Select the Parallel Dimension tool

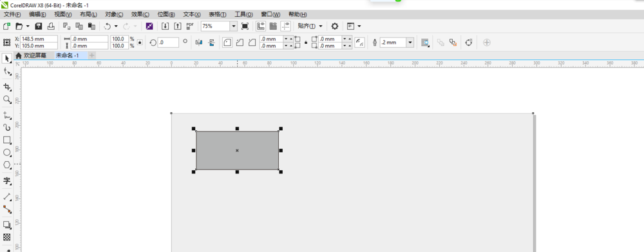pyautogui.click(x=7, y=197)
